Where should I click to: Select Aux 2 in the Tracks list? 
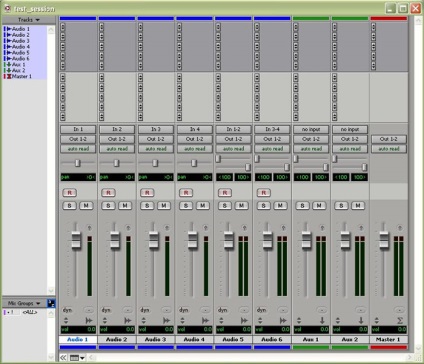(19, 70)
